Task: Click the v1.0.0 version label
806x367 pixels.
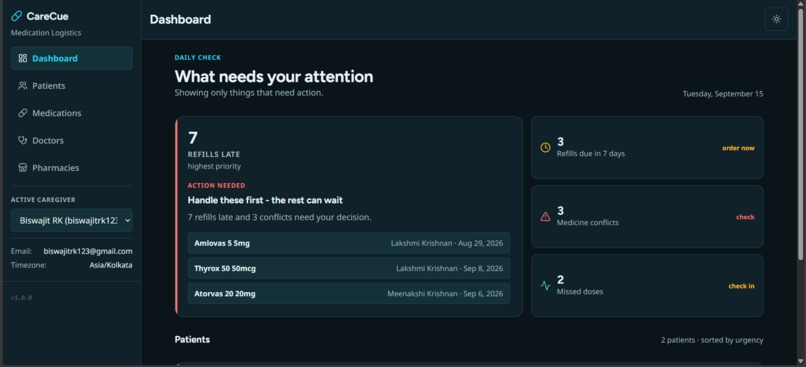Action: [x=21, y=298]
